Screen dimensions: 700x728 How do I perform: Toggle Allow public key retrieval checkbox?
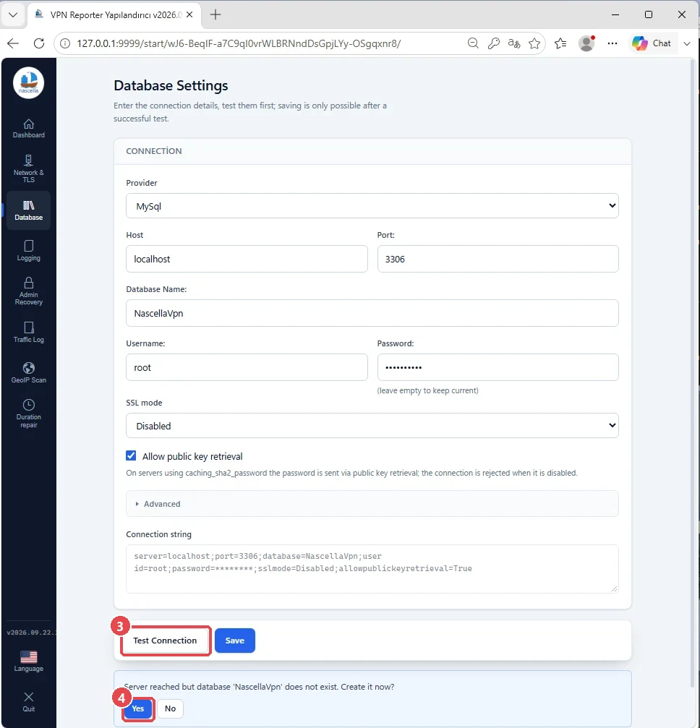click(x=131, y=456)
